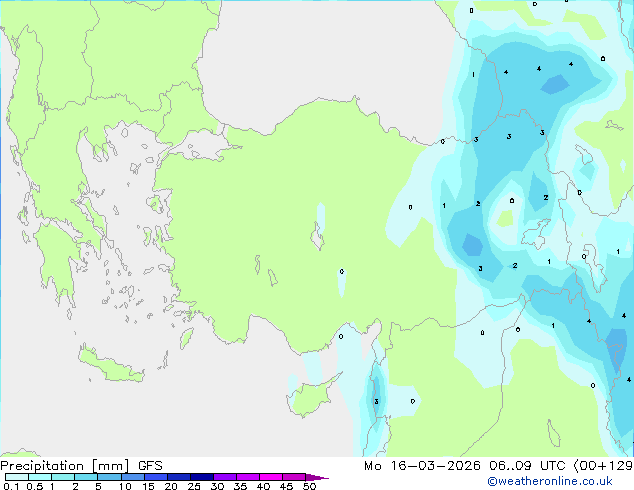Click the 1–2 mm legend color swatch
This screenshot has width=634, height=490.
click(x=63, y=477)
